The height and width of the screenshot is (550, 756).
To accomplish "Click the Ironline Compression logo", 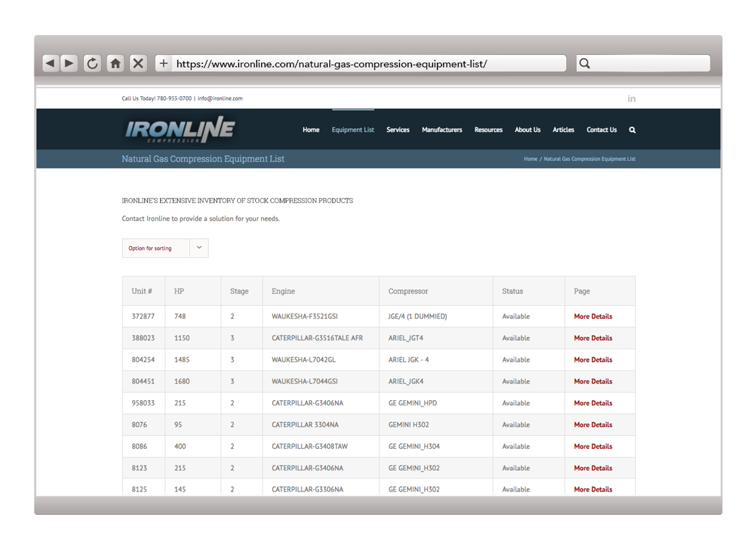I will [180, 129].
